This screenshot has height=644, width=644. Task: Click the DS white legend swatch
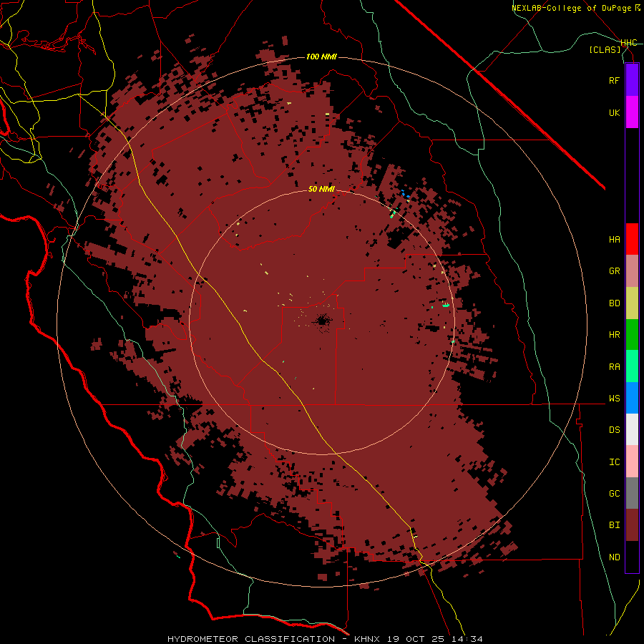(x=632, y=429)
